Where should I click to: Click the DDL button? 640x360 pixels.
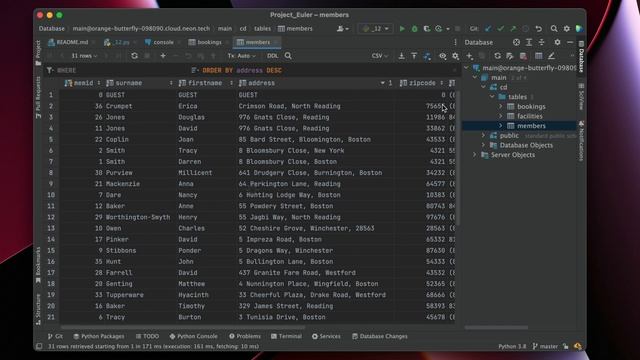273,56
